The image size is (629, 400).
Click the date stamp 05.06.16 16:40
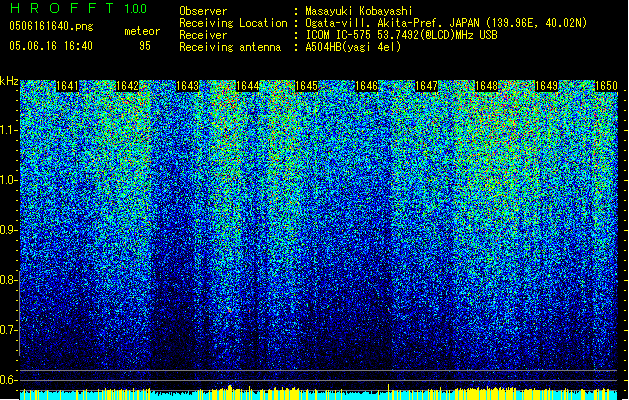click(x=51, y=46)
